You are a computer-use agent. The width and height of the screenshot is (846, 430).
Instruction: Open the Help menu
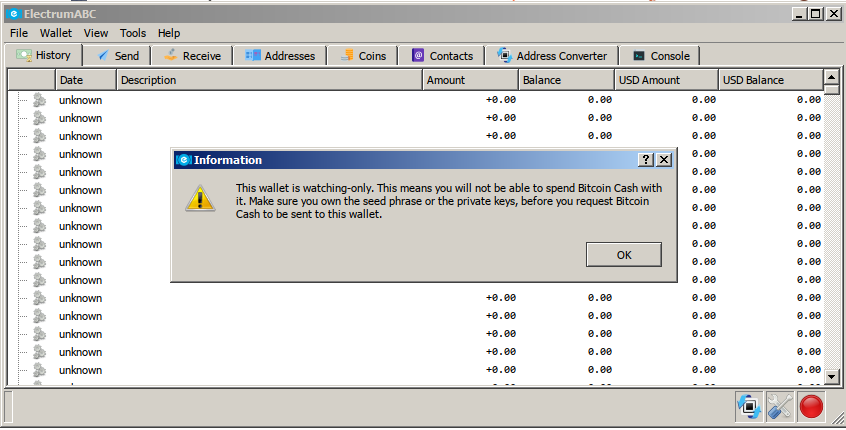point(169,33)
